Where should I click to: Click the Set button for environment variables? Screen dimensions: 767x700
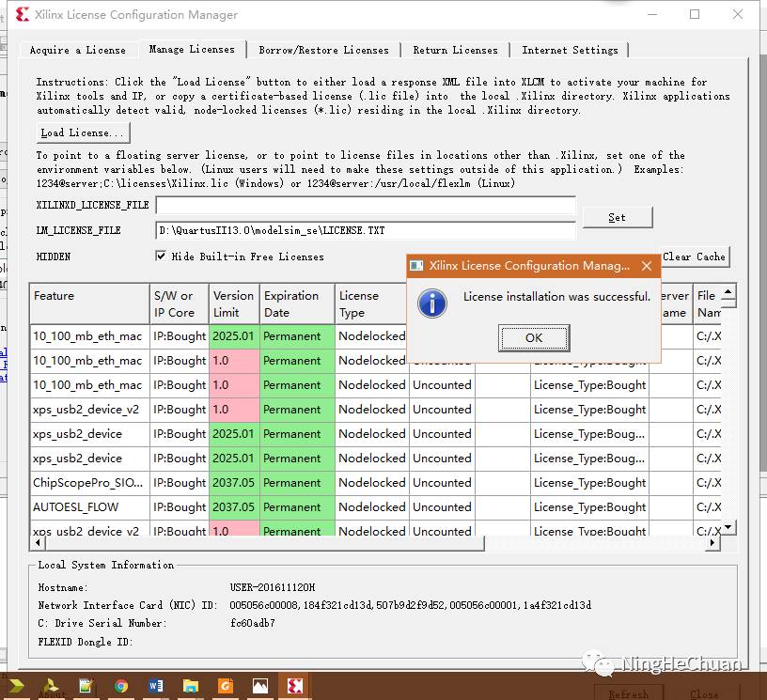point(617,217)
